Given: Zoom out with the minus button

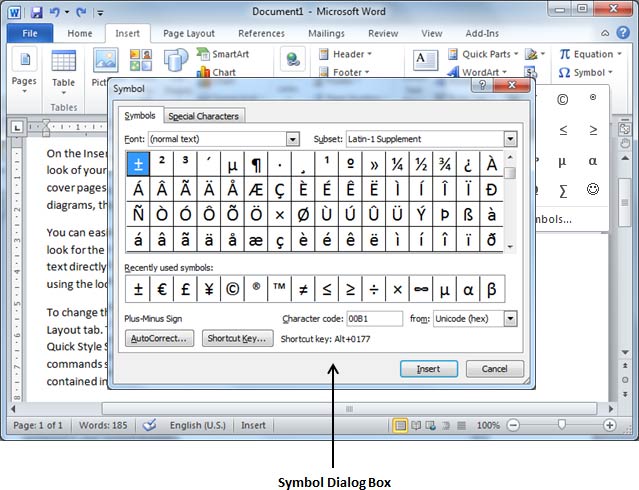Looking at the screenshot, I should pos(513,425).
